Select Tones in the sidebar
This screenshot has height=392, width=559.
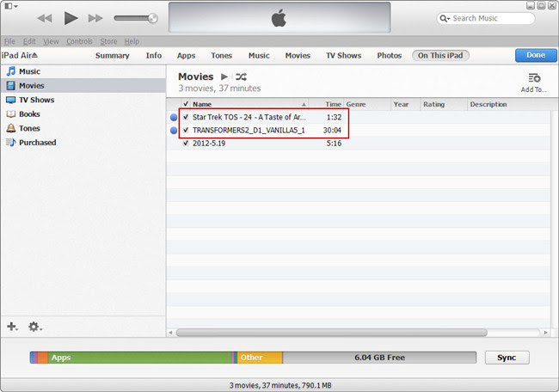[x=83, y=128]
